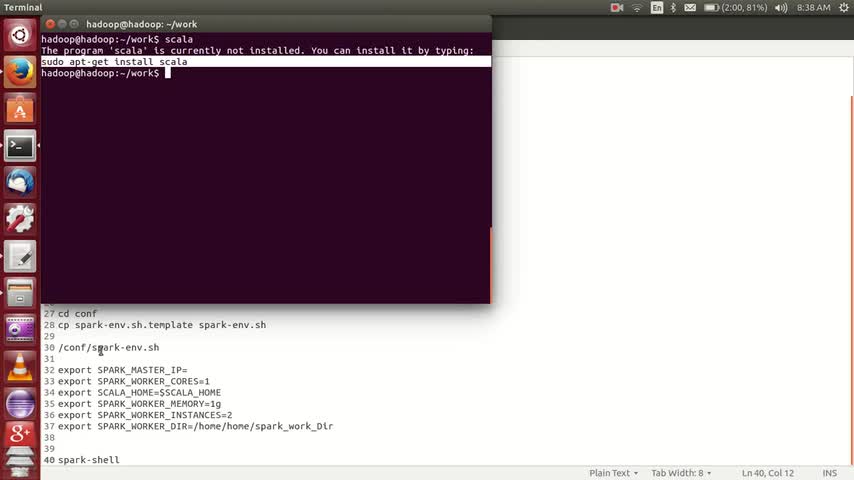This screenshot has height=480, width=854.
Task: Open the Bluetooth indicator menu
Action: (673, 8)
